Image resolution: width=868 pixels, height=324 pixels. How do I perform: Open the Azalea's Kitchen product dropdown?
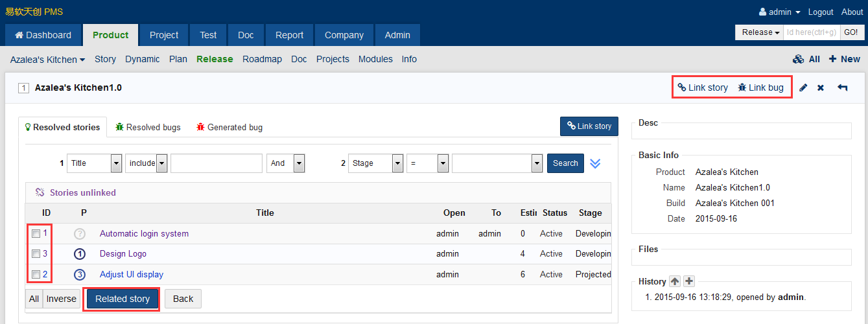coord(47,59)
